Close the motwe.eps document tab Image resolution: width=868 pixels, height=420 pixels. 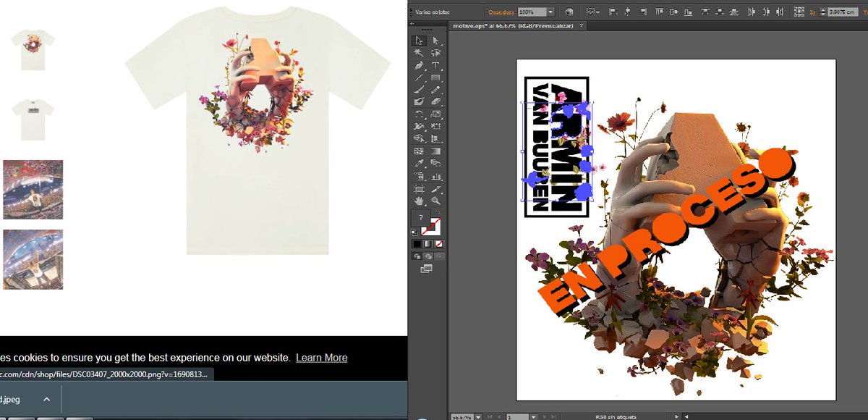point(582,25)
